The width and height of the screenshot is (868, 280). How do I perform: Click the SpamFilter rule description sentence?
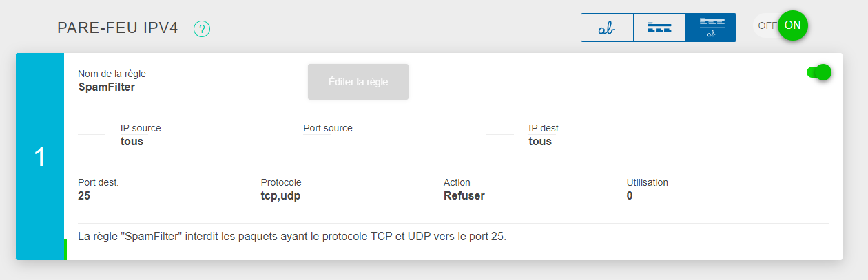292,237
